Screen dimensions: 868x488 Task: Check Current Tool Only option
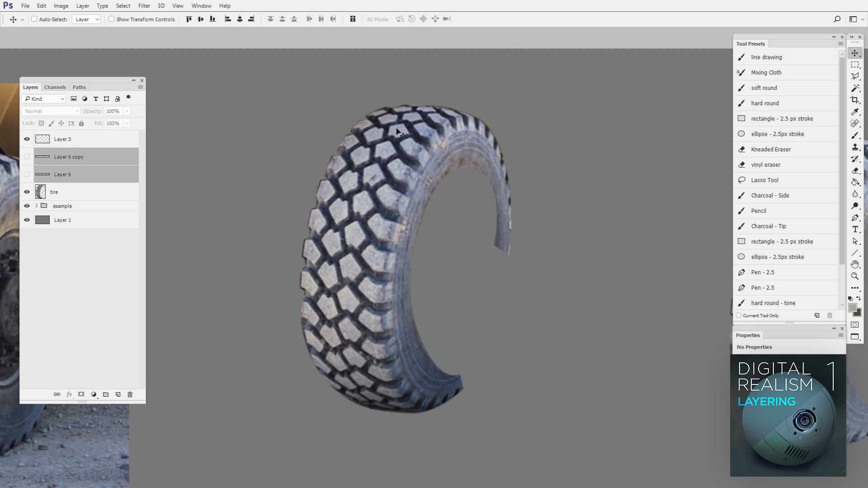pos(739,315)
